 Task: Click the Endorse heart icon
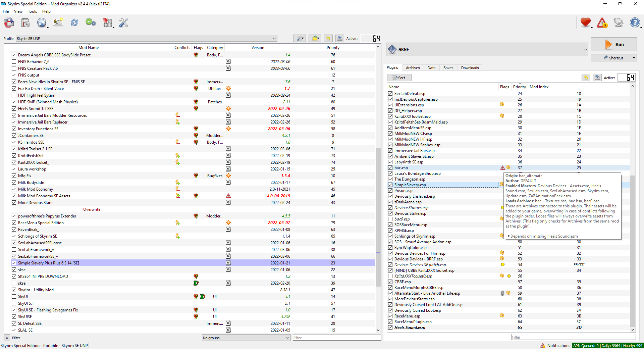[x=586, y=23]
